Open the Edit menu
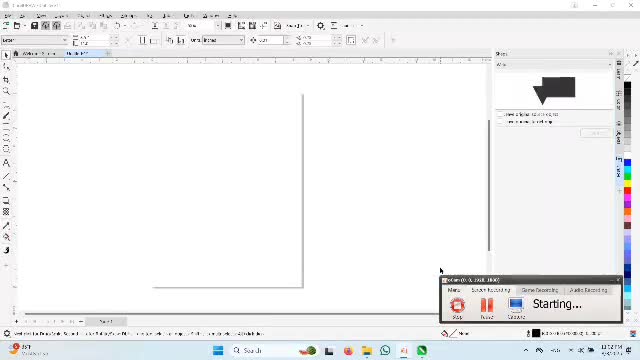The height and width of the screenshot is (360, 640). (22, 16)
